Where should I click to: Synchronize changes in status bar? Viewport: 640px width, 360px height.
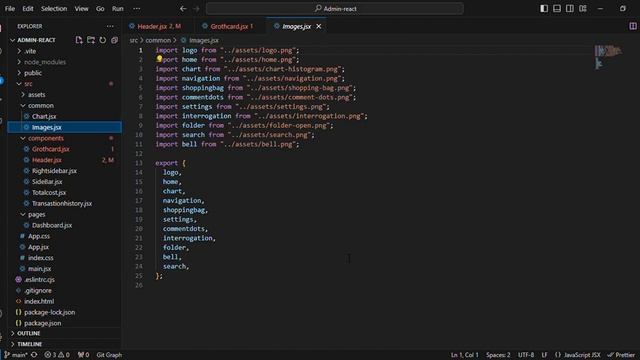pos(34,355)
